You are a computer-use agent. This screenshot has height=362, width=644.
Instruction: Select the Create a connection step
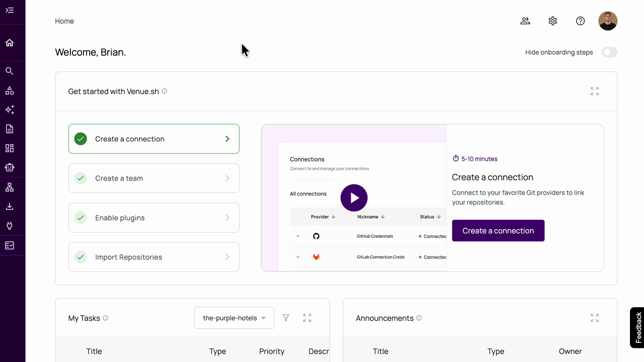pyautogui.click(x=154, y=139)
